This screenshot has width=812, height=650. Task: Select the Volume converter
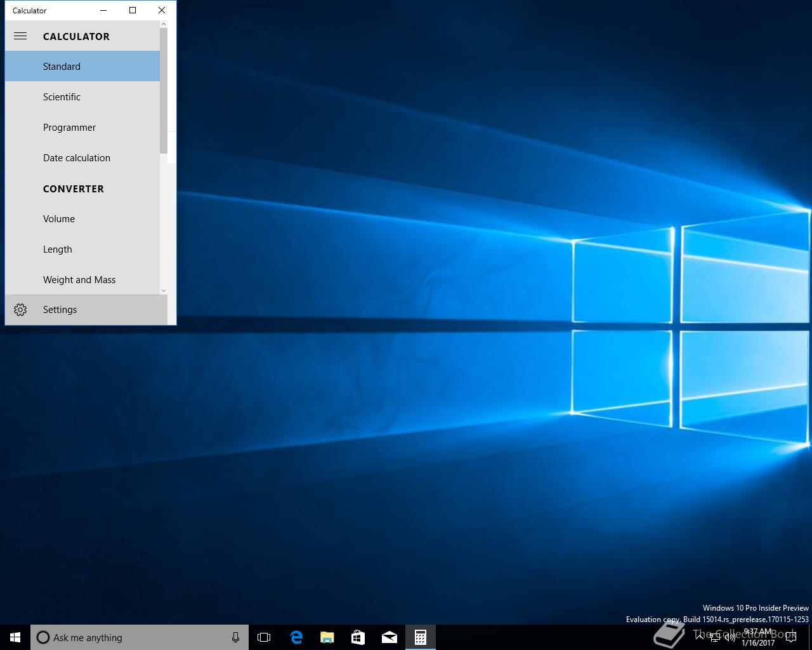[x=59, y=219]
